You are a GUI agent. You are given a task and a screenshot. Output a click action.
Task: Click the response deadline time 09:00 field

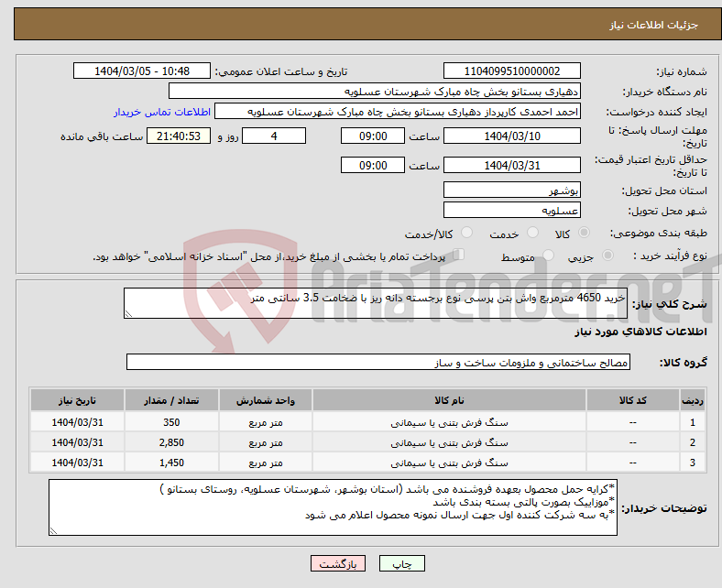[x=373, y=136]
